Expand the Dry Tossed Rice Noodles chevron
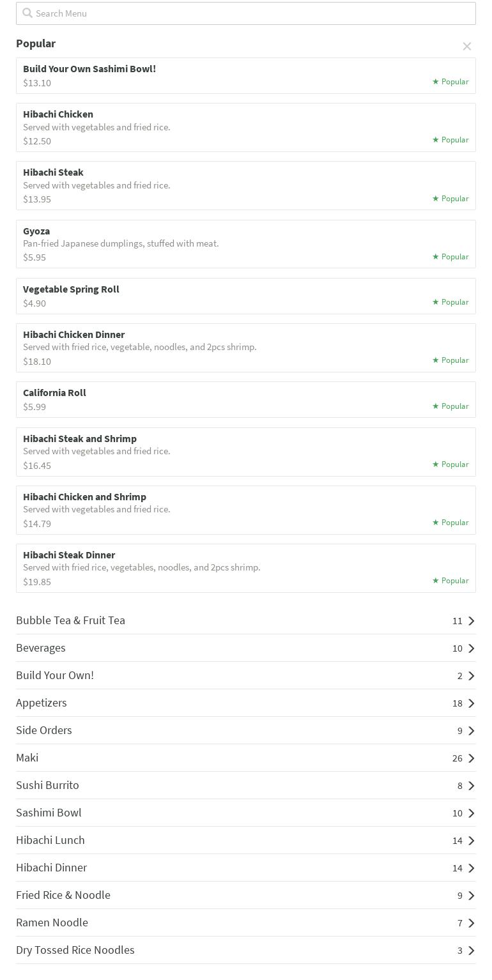 point(472,951)
